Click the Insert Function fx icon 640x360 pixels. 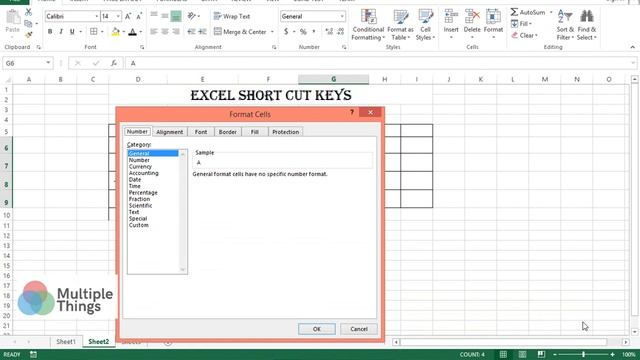[114, 63]
